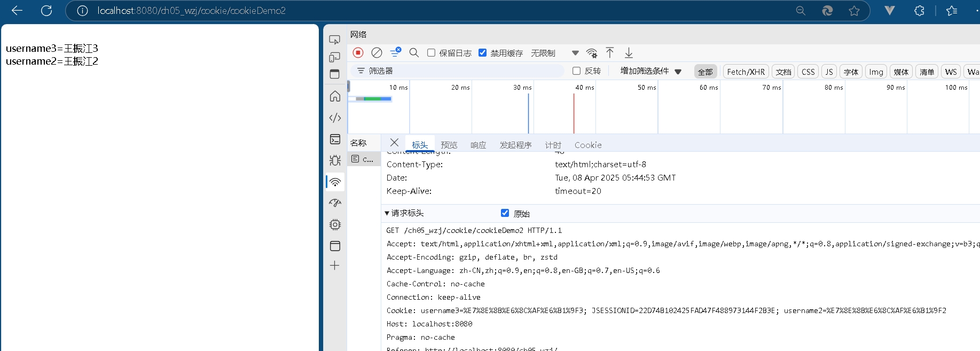Uncheck the 禁用缓存 checkbox

coord(483,52)
